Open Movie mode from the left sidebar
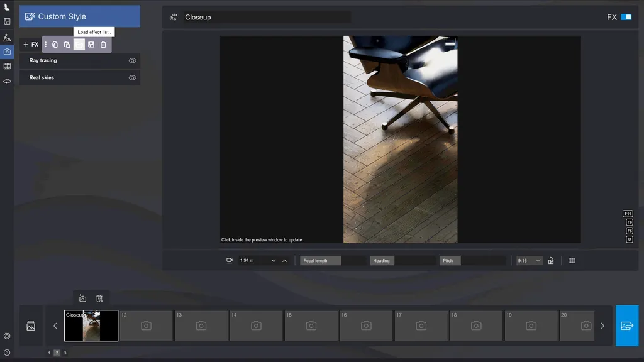 tap(7, 66)
